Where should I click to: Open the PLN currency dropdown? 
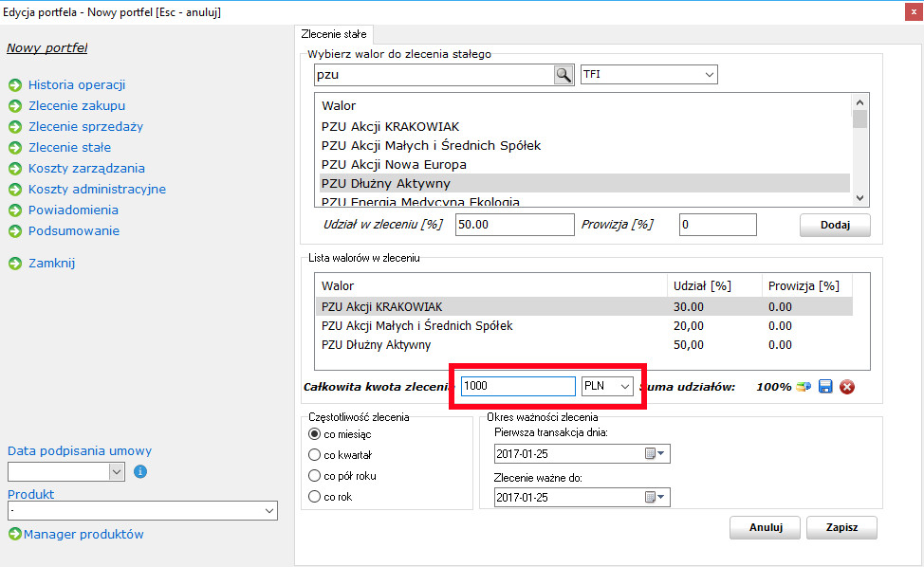click(x=623, y=387)
